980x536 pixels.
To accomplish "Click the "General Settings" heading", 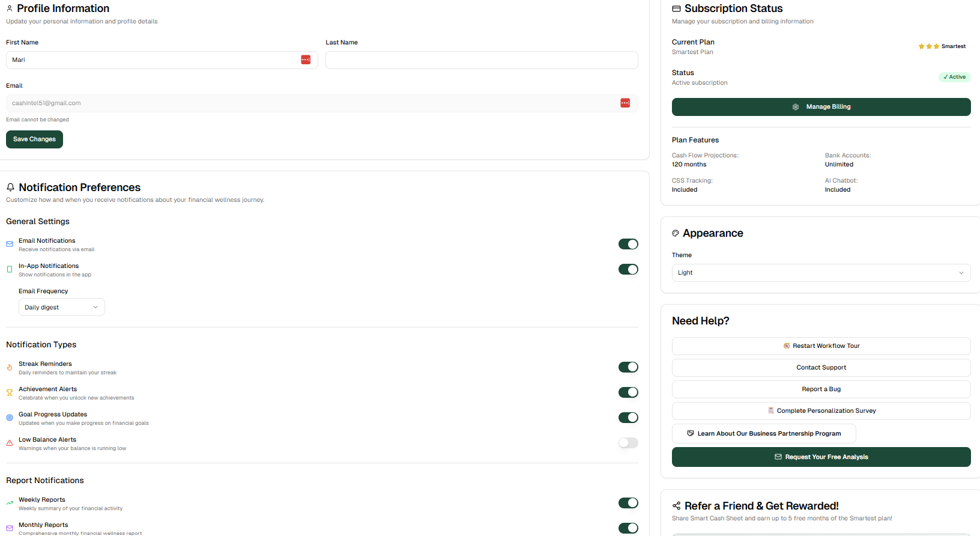I will pos(38,222).
